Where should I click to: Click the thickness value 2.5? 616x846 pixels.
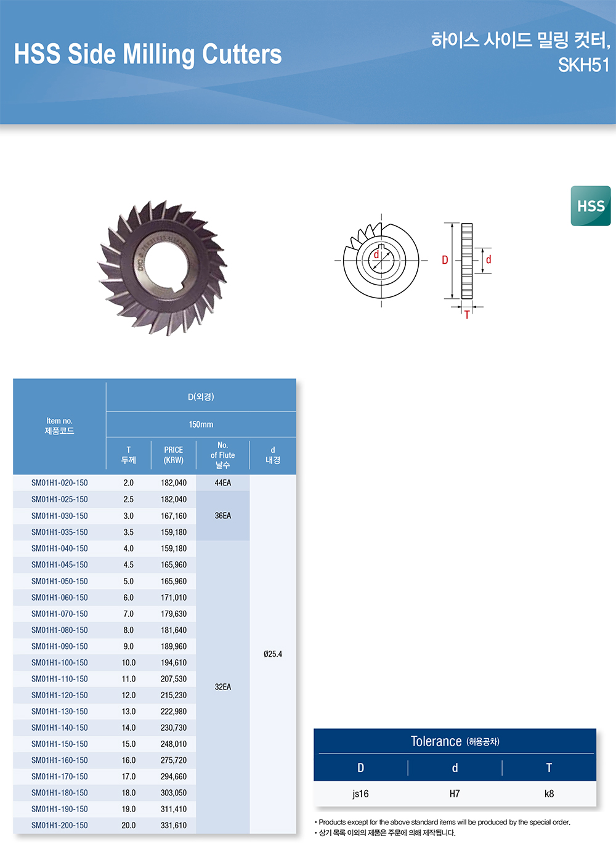[x=128, y=500]
